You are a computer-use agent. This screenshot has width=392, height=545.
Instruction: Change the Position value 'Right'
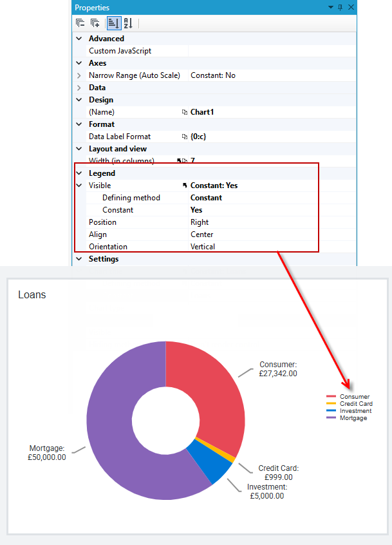[x=200, y=222]
